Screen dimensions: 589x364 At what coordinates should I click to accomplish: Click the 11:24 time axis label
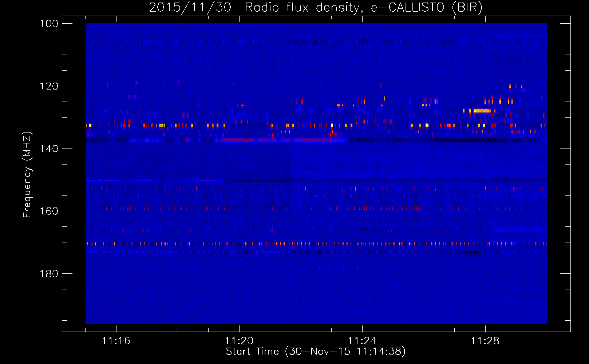coord(362,341)
